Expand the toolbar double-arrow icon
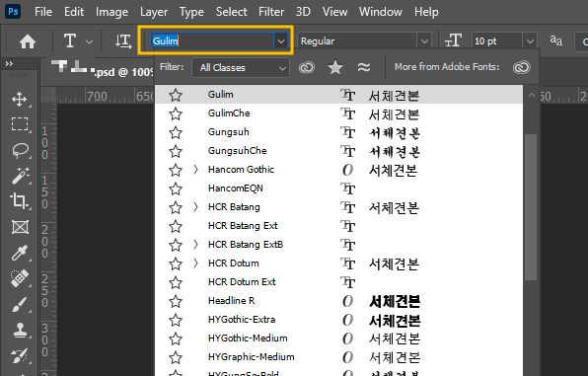 9,64
